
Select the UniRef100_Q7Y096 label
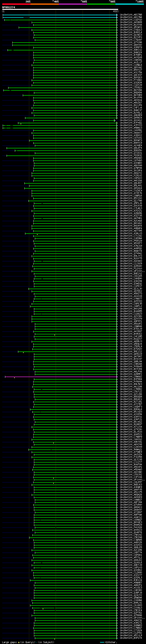pyautogui.click(x=131, y=42)
